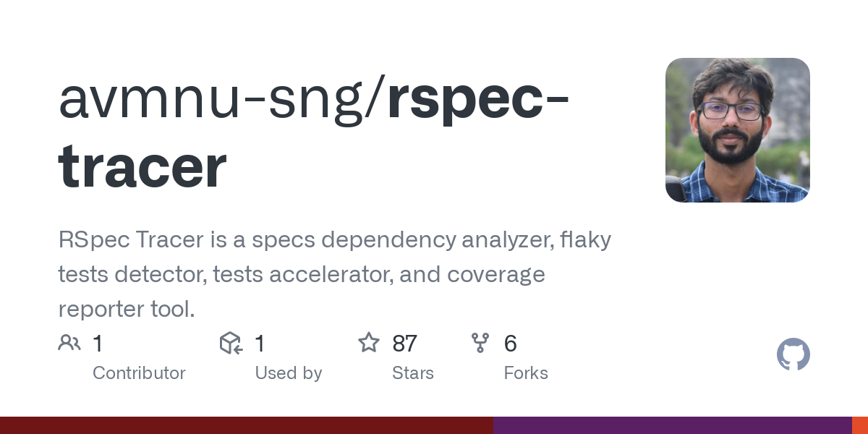Click the Used by package icon
The height and width of the screenshot is (434, 868).
pos(231,343)
